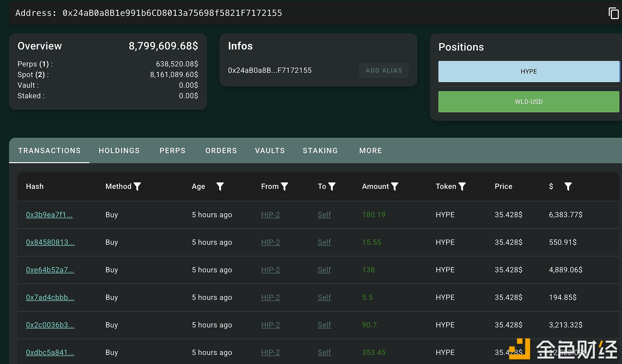
Task: Open the To column filter icon
Action: tap(332, 187)
